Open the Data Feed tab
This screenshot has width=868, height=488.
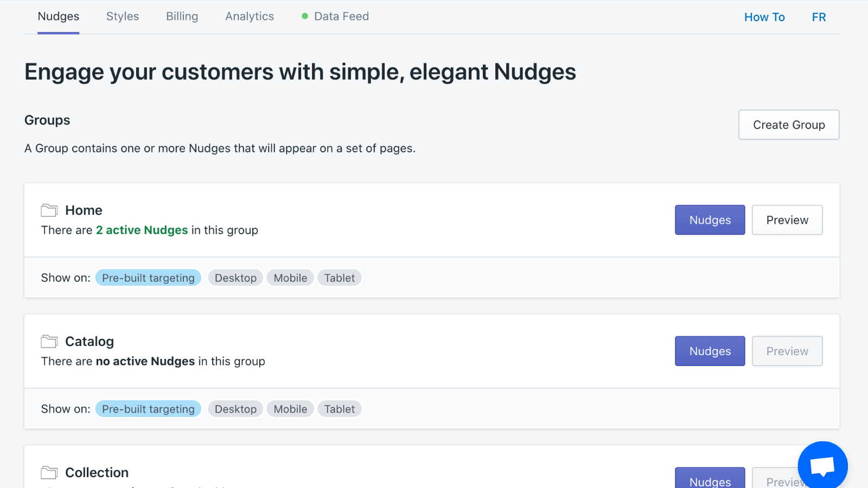pos(341,16)
